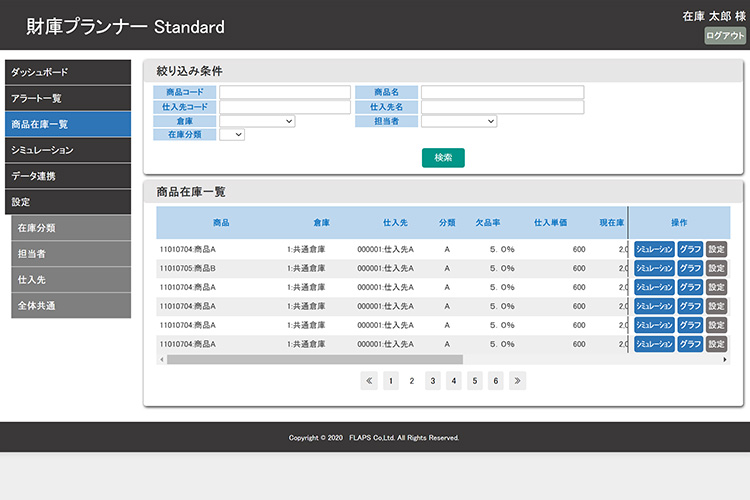Run シミュレーション for the 商品B row
Screen dimensions: 750x500
654,268
